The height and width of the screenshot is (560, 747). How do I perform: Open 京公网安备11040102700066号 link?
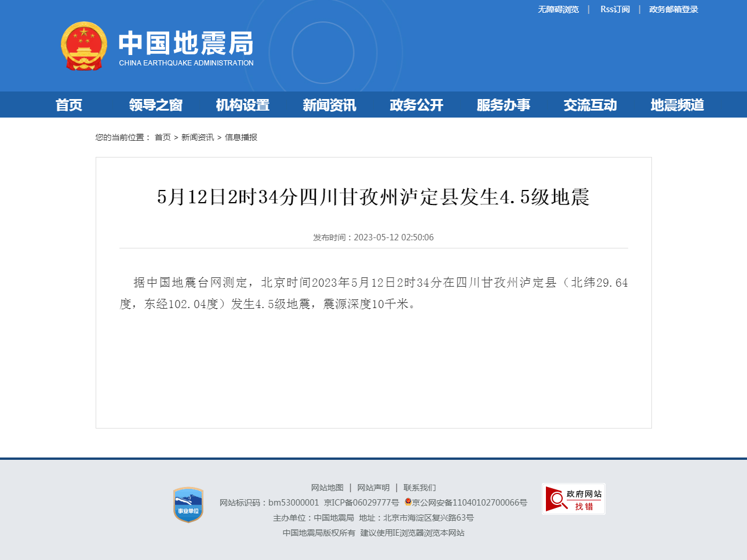click(470, 503)
